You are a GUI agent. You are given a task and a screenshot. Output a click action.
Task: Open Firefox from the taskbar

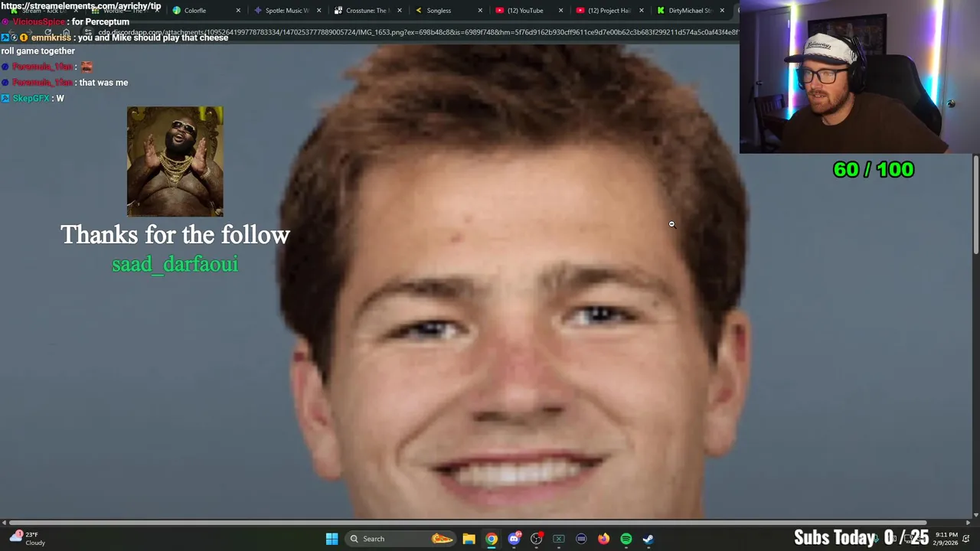(603, 539)
